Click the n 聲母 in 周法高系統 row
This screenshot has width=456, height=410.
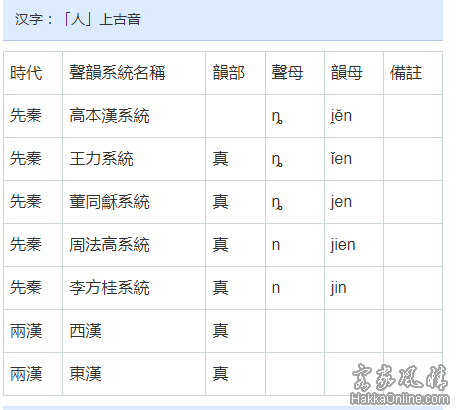click(x=276, y=245)
